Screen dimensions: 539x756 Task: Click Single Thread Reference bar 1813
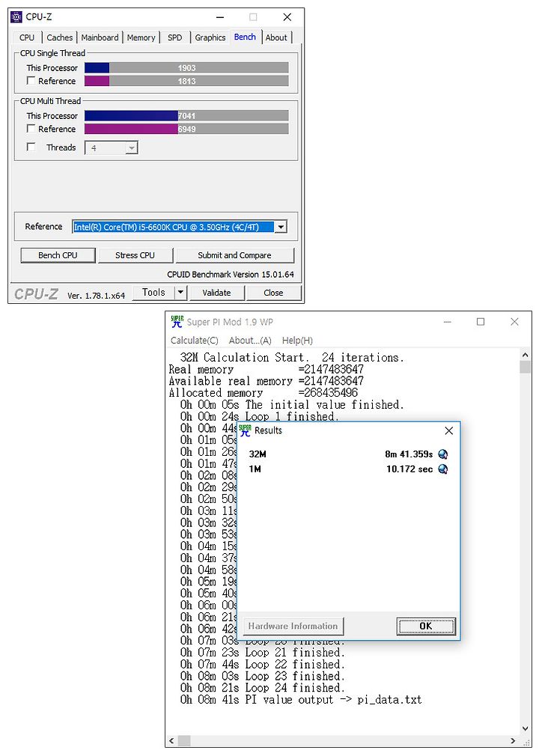point(186,81)
